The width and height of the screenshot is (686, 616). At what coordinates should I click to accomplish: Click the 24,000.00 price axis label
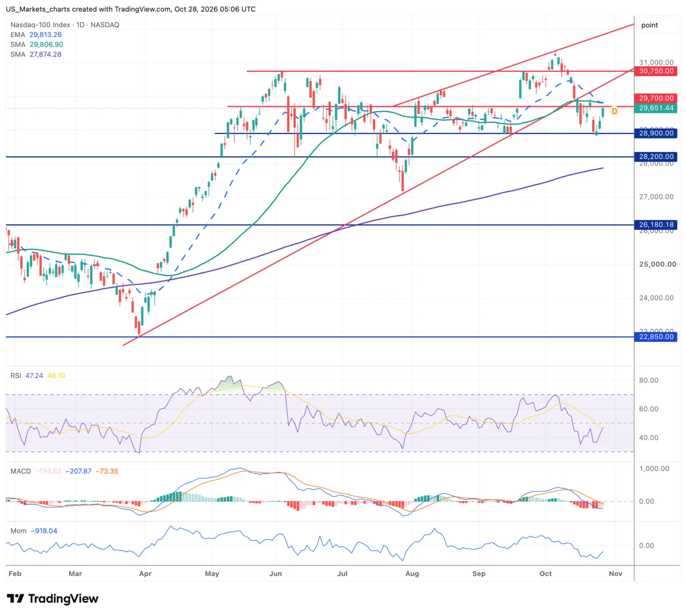657,298
